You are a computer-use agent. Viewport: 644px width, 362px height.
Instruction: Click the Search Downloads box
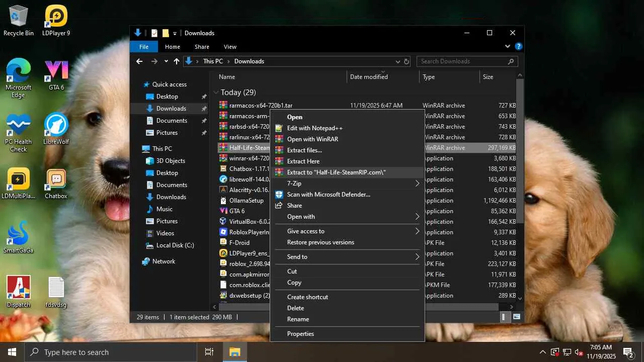467,61
